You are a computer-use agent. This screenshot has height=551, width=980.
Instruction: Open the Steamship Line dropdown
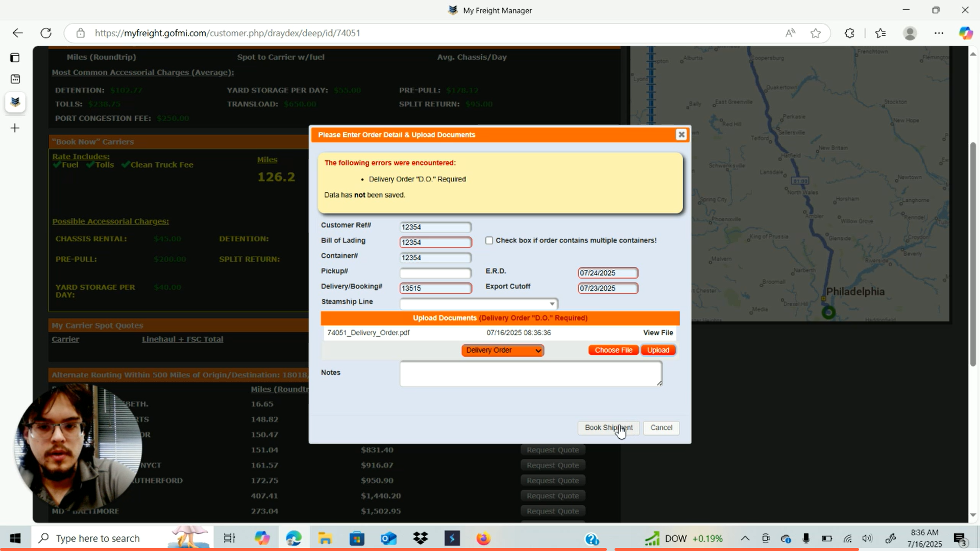pyautogui.click(x=478, y=304)
